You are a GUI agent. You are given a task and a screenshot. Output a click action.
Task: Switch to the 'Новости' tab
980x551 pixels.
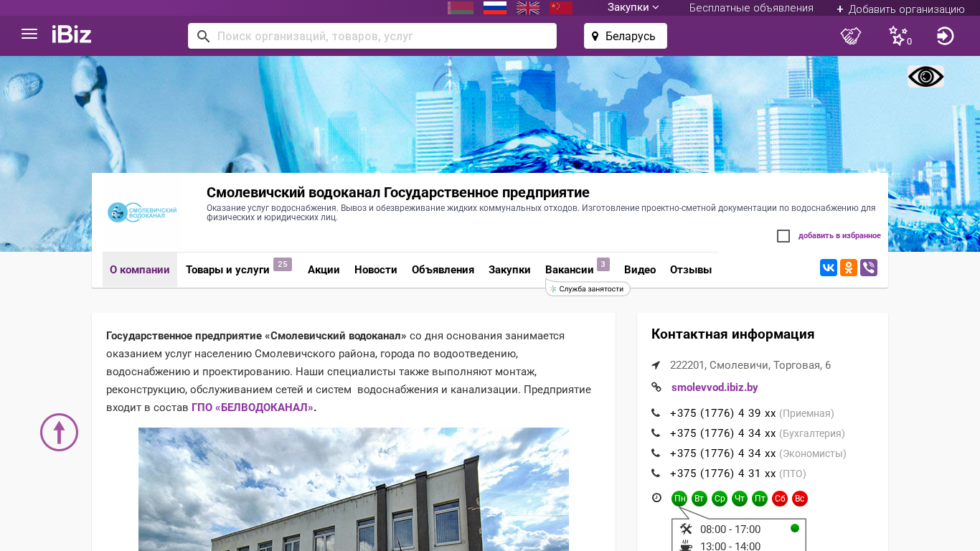[376, 270]
